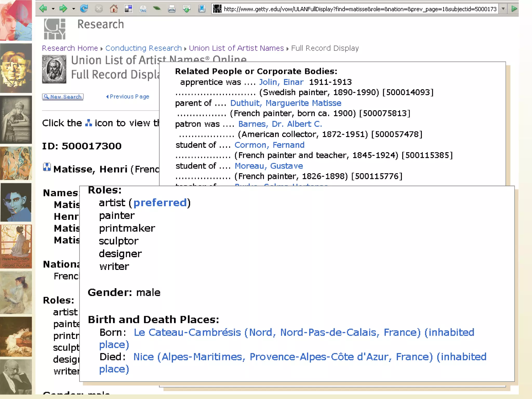Click the printer icon in toolbar
The image size is (532, 399).
click(x=171, y=9)
